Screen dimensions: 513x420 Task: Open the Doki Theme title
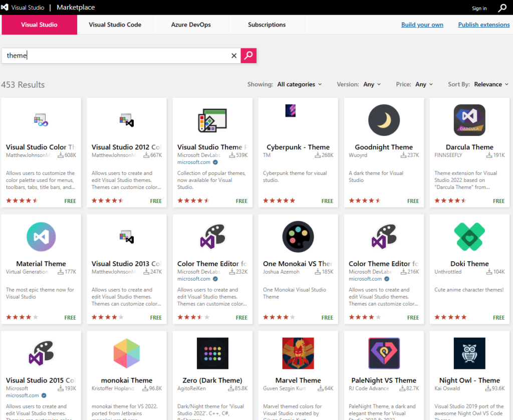click(469, 264)
